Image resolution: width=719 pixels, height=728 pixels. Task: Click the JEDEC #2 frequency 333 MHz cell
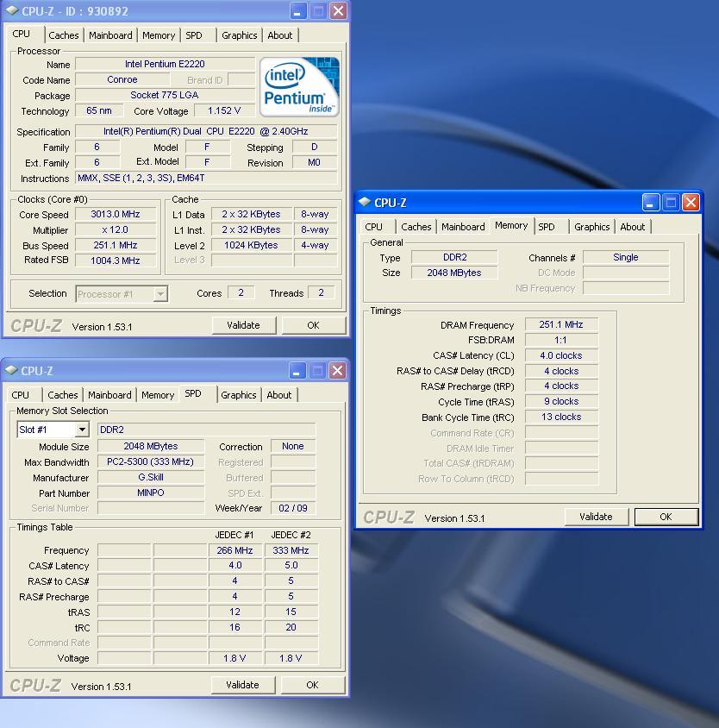point(291,550)
